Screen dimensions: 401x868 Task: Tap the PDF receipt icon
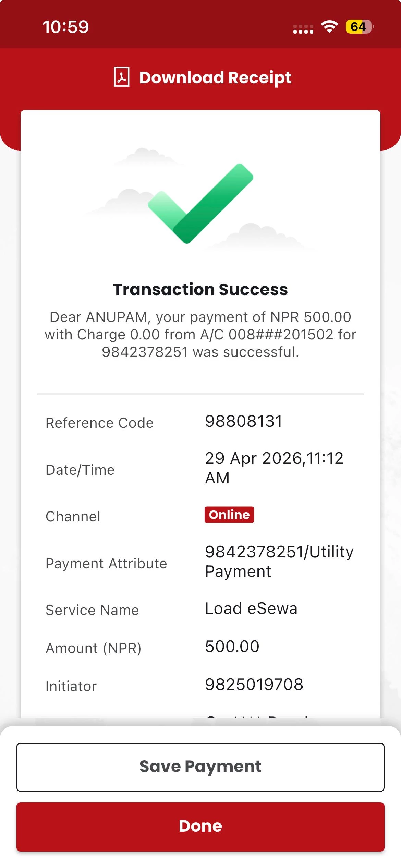pos(122,77)
